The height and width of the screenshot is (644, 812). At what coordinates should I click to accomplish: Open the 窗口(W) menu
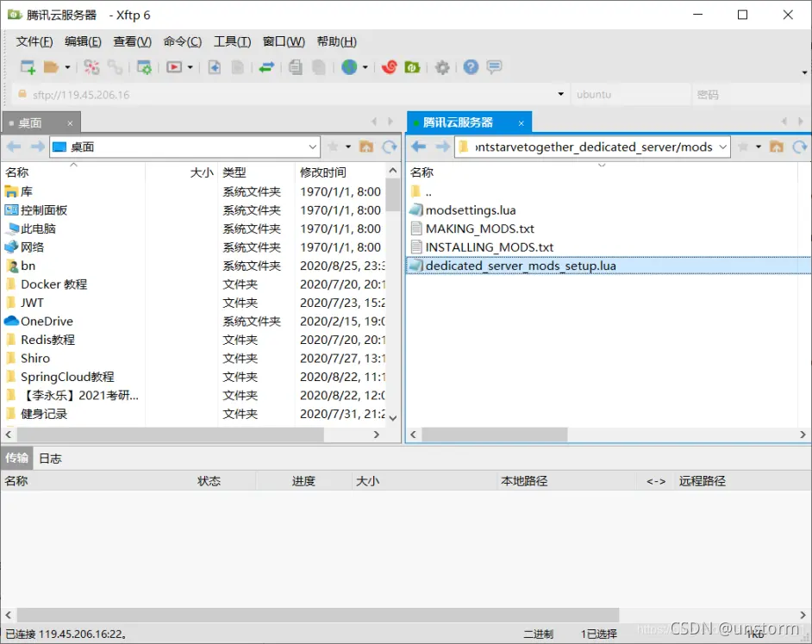(284, 41)
